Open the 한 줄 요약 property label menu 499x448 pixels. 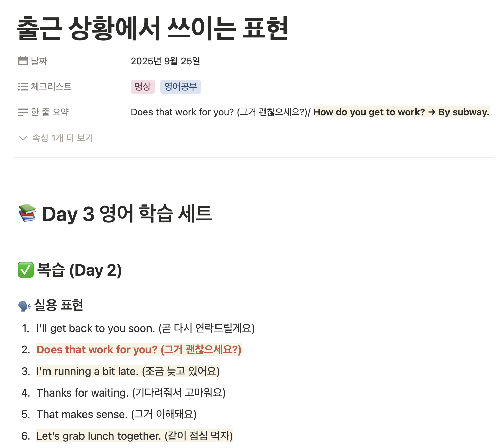pos(50,112)
